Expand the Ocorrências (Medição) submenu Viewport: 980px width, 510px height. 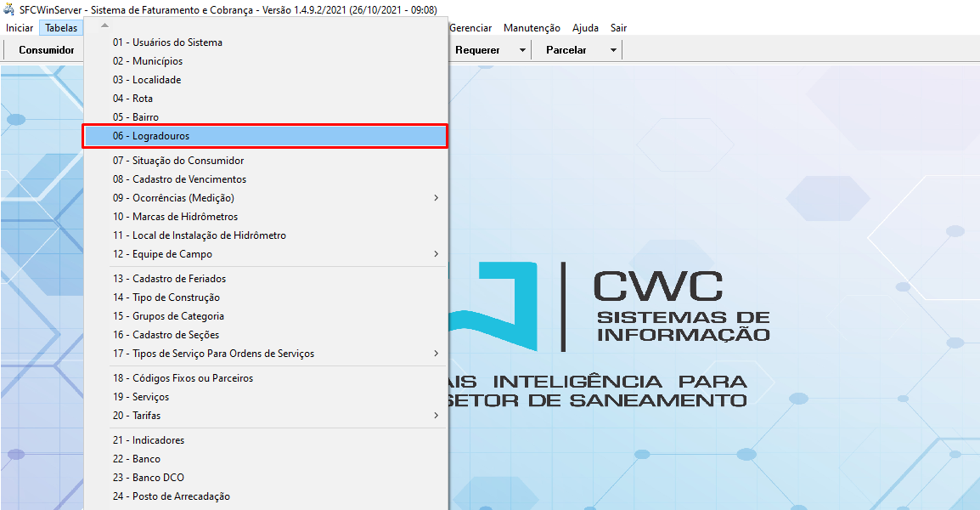(x=436, y=198)
